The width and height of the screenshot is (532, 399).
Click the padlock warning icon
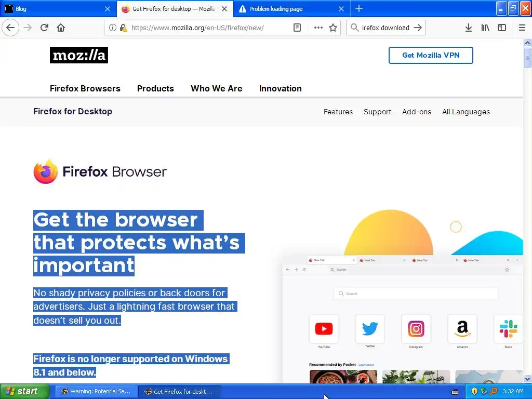pos(123,28)
